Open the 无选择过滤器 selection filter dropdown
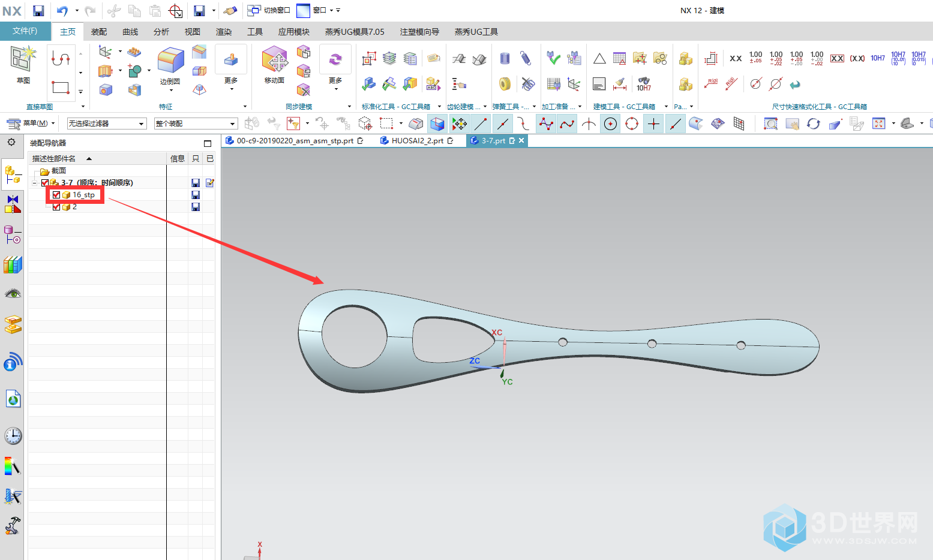 tap(107, 124)
